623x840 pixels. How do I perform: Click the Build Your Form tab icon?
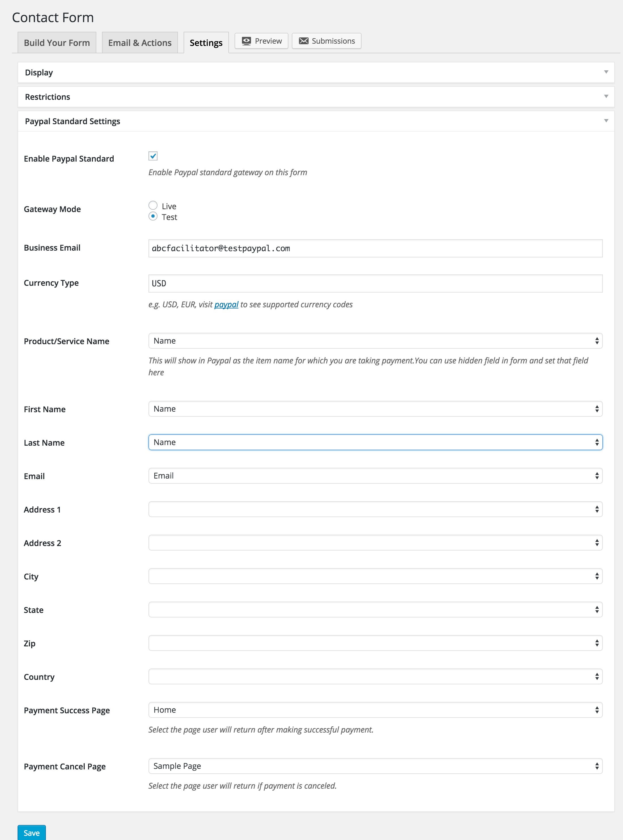click(56, 41)
